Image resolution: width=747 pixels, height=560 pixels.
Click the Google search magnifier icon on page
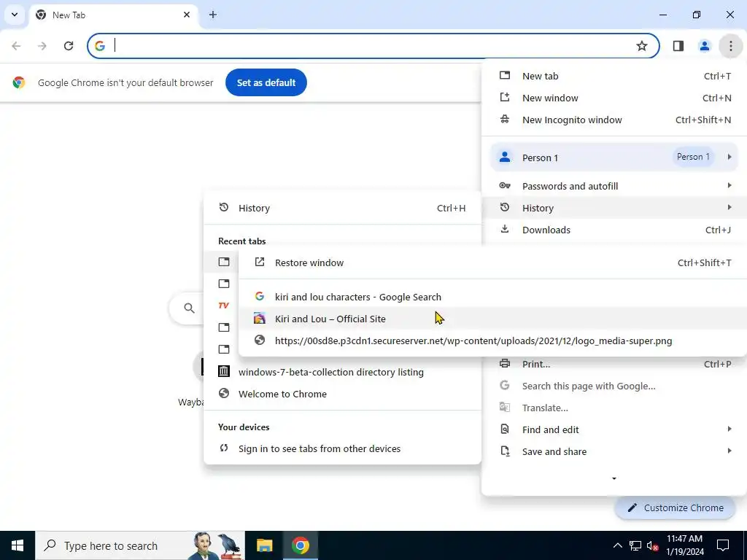189,308
